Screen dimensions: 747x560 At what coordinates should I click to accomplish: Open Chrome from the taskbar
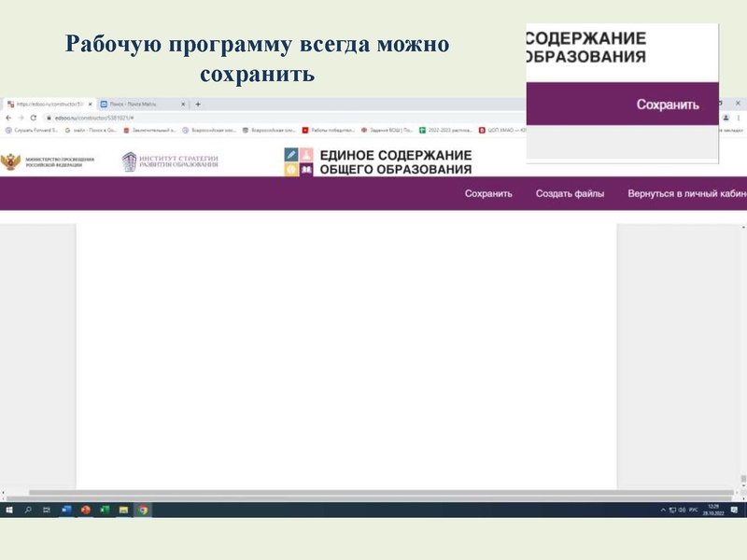tap(142, 510)
